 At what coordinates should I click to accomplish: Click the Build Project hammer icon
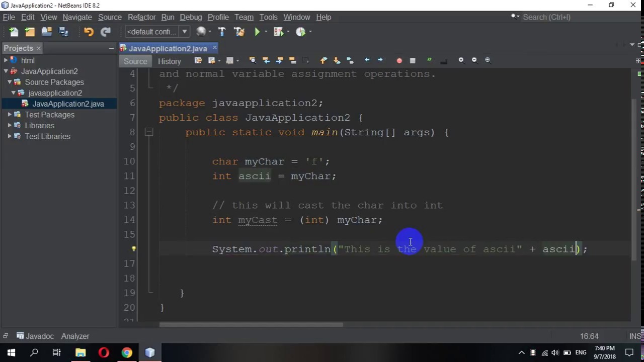click(x=222, y=32)
